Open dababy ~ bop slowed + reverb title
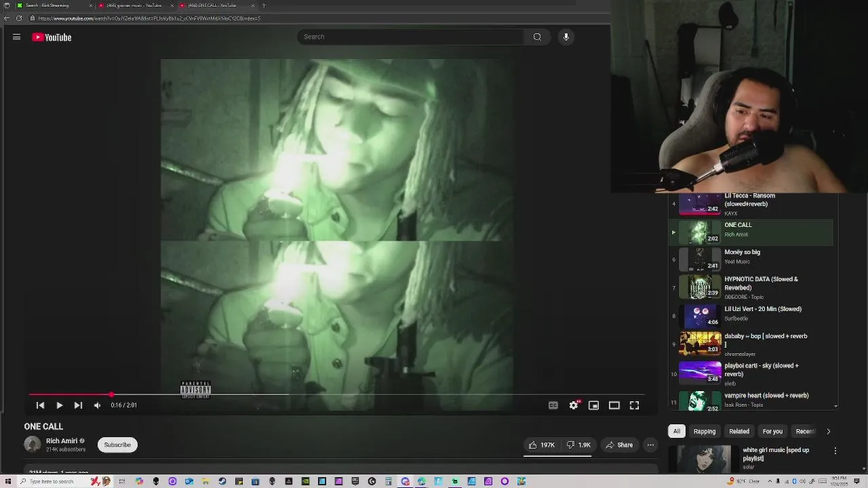This screenshot has width=868, height=488. pyautogui.click(x=766, y=340)
